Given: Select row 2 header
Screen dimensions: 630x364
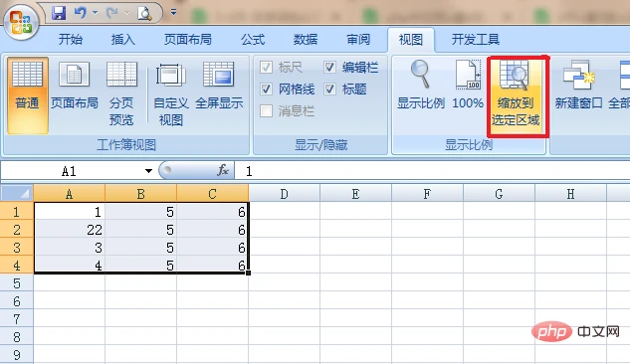Looking at the screenshot, I should point(17,229).
